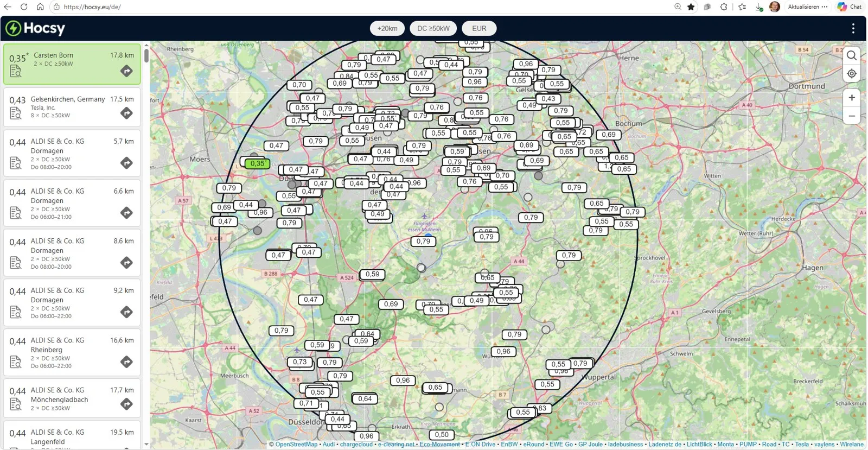
Task: View price details for Tesla Gelsenkirchen
Action: [x=16, y=113]
